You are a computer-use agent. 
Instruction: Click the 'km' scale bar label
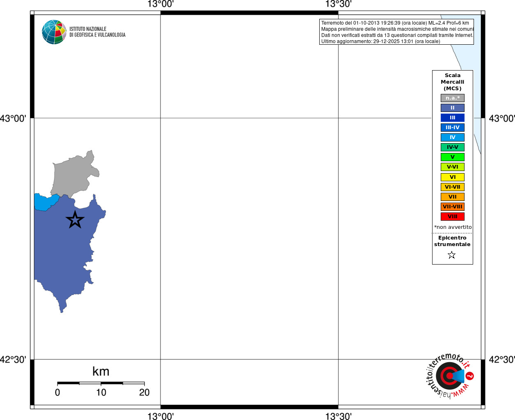click(x=101, y=371)
